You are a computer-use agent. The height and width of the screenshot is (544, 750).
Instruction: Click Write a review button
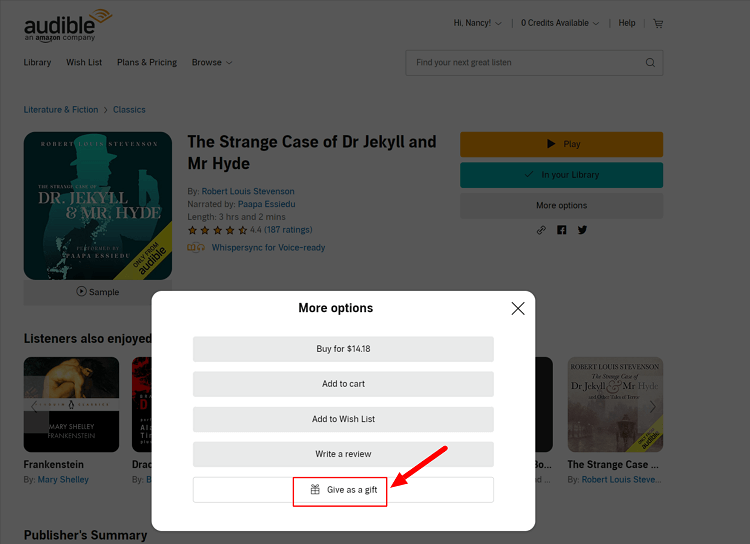pyautogui.click(x=343, y=454)
